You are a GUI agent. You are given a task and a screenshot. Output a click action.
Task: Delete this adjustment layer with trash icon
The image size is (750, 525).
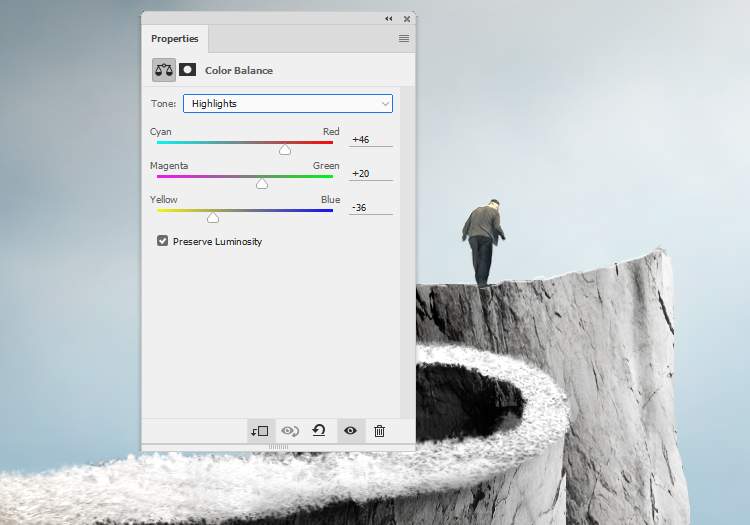[379, 431]
